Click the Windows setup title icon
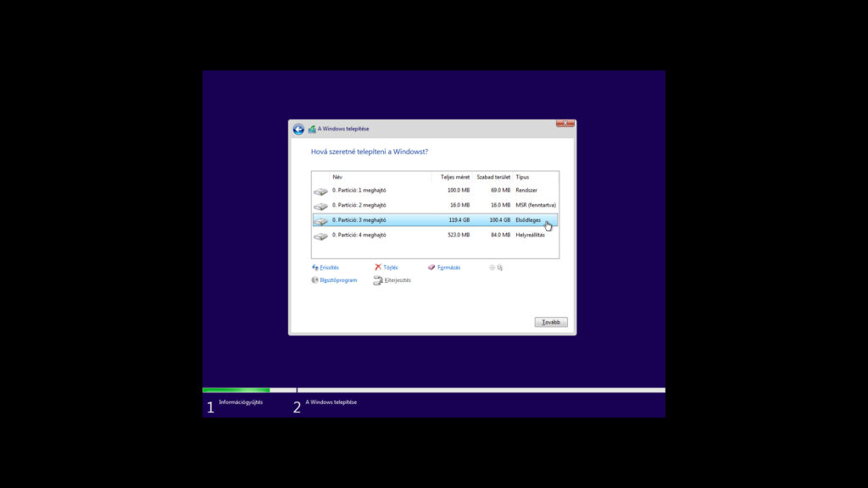This screenshot has width=868, height=488. point(312,129)
